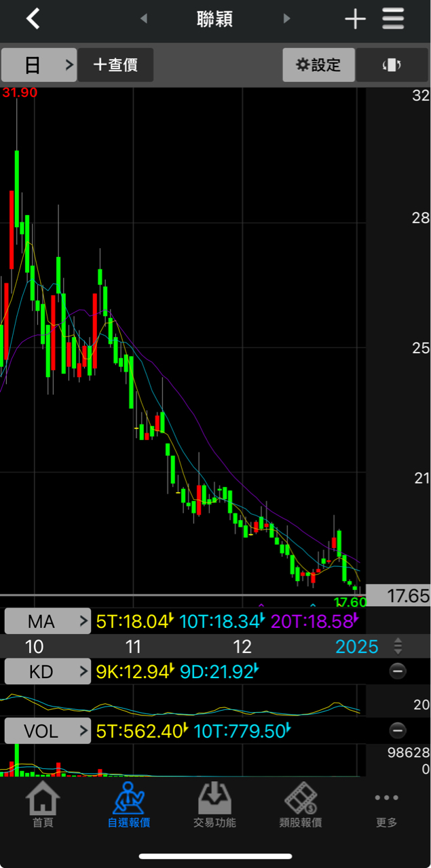The height and width of the screenshot is (868, 431).
Task: Tap the VOL 5T:562.40 value
Action: (143, 731)
